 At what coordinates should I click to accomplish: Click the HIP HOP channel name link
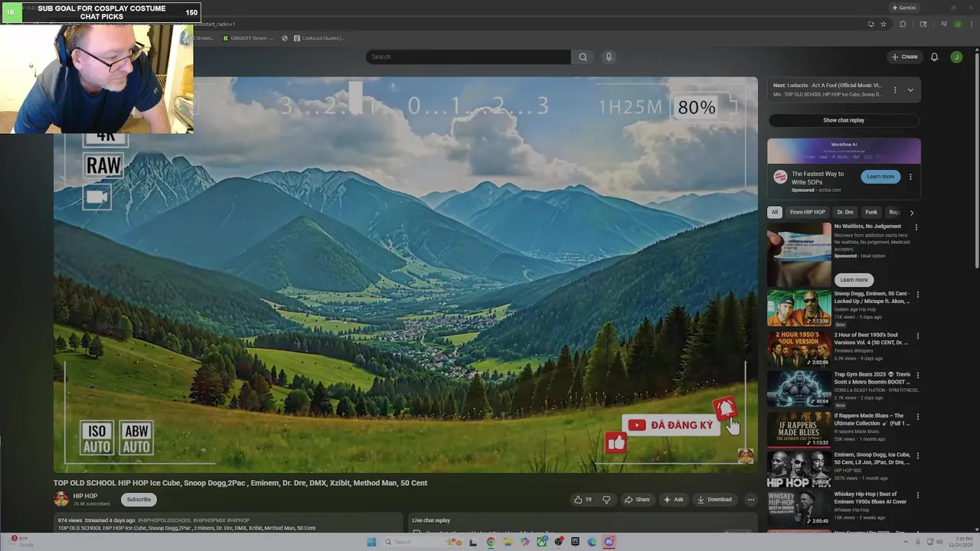(x=85, y=496)
